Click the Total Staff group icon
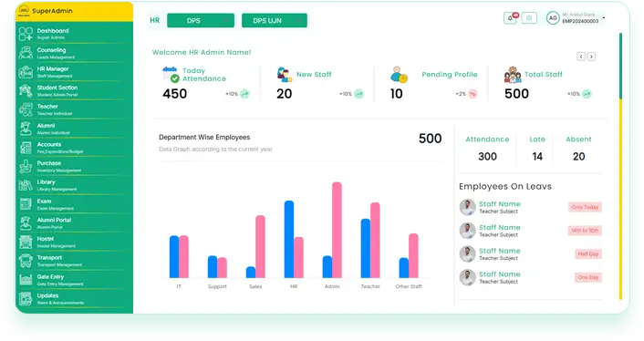644x341 pixels. pyautogui.click(x=513, y=74)
